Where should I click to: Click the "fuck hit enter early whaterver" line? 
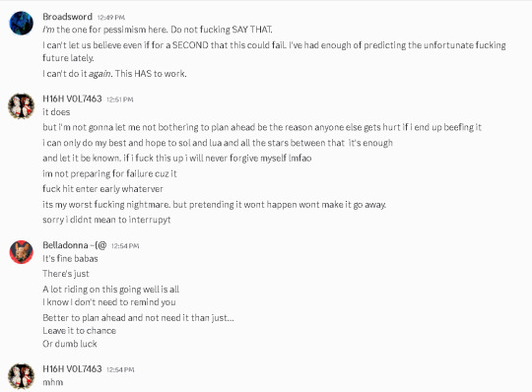[x=102, y=188]
